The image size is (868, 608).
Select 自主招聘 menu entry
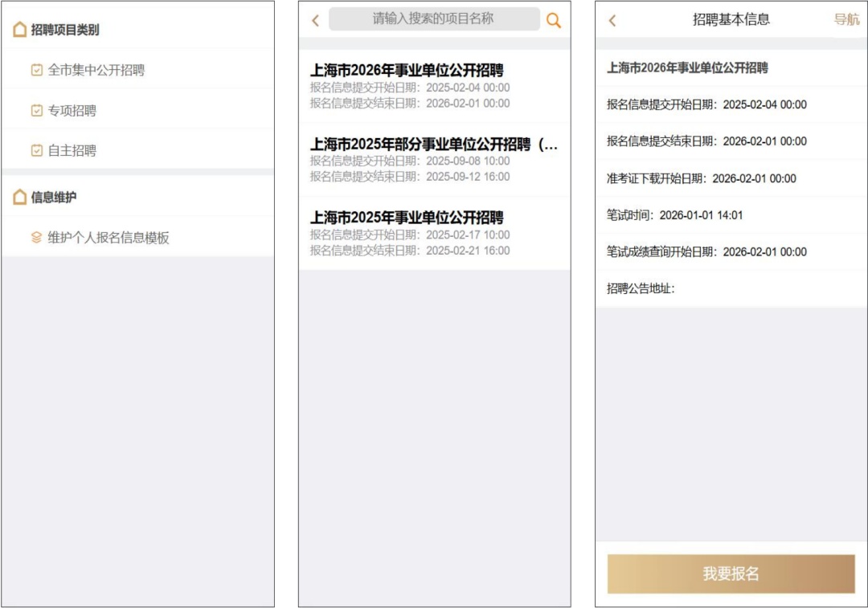pos(72,150)
